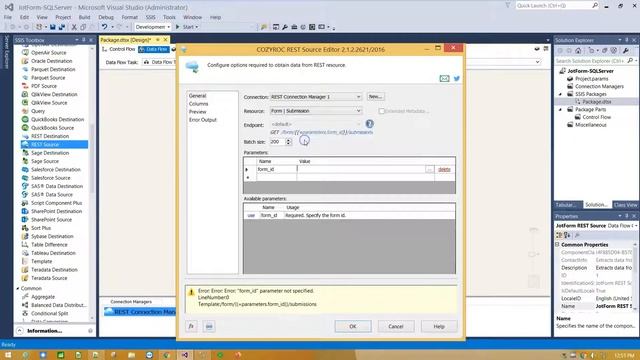This screenshot has width=640, height=360.
Task: Click the OK button
Action: coord(353,327)
